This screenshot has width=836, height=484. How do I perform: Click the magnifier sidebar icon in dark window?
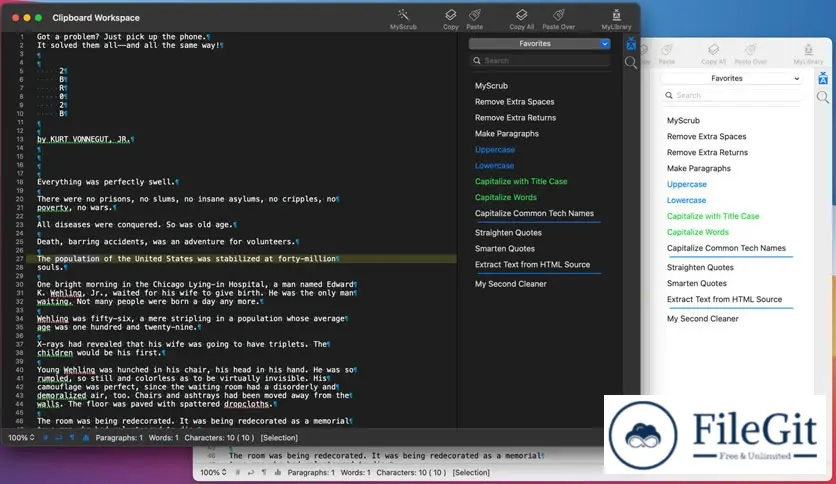pyautogui.click(x=631, y=62)
